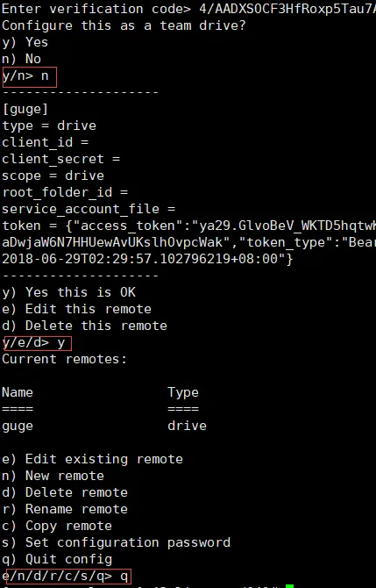Click the '[guge]' section header
This screenshot has height=588, width=376.
pyautogui.click(x=25, y=109)
